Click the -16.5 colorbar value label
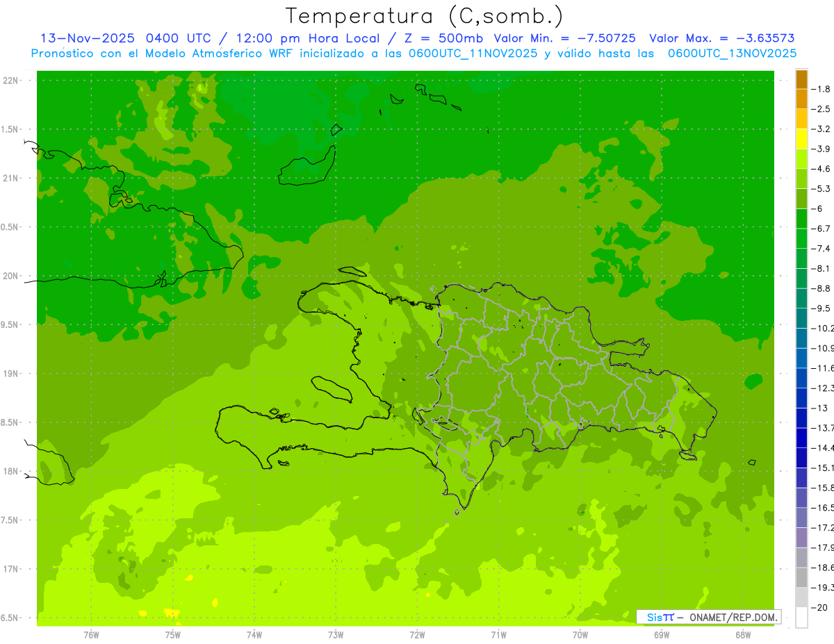 821,508
